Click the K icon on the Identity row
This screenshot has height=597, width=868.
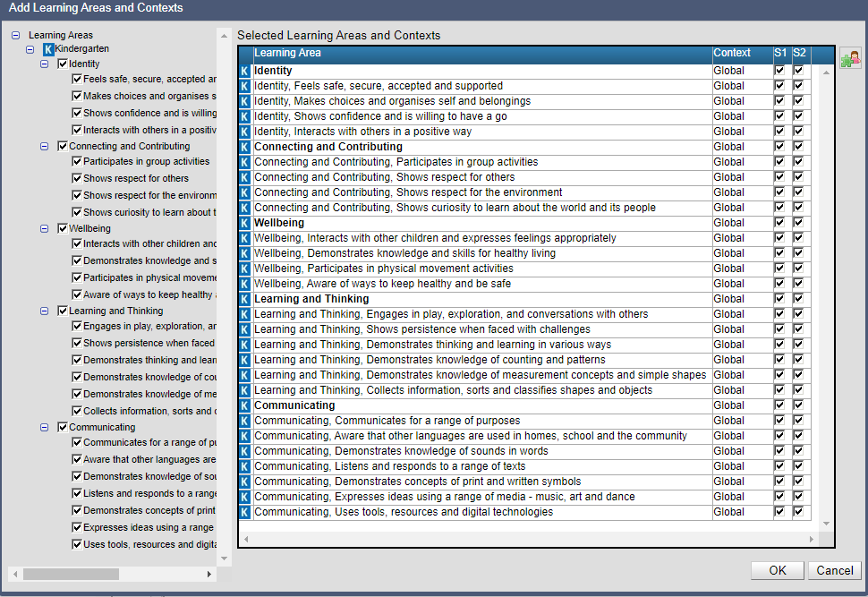(x=245, y=71)
